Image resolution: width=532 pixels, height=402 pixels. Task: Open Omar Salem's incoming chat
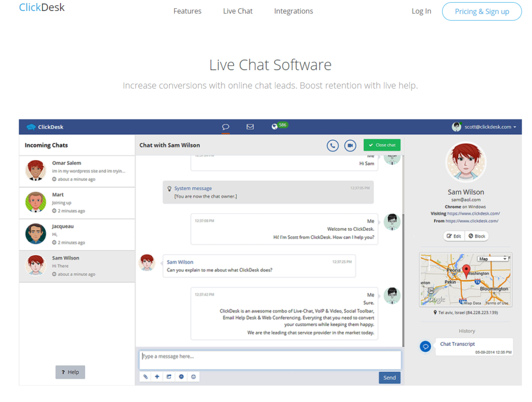click(77, 171)
